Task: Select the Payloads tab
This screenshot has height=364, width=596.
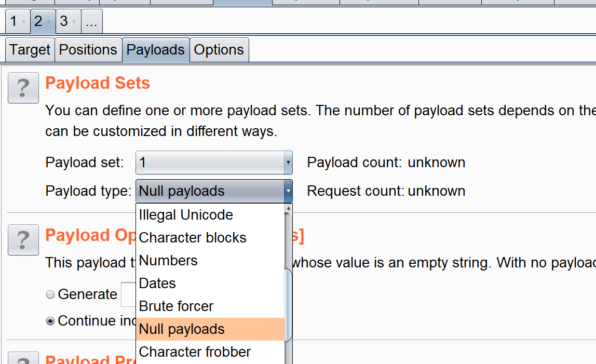Action: (155, 50)
